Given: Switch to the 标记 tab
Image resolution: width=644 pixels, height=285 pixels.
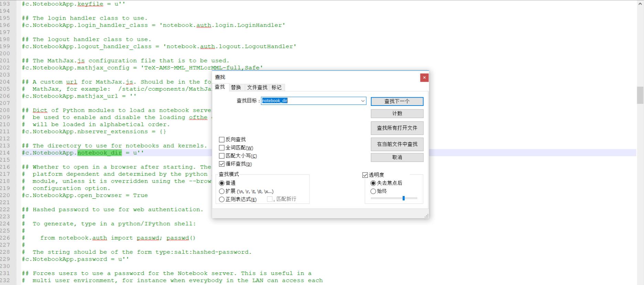Looking at the screenshot, I should coord(277,87).
